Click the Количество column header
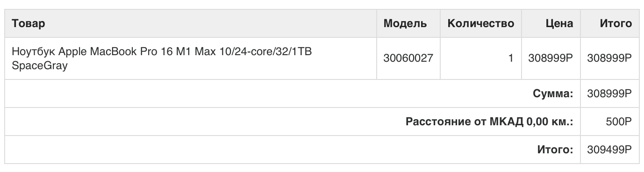Image resolution: width=644 pixels, height=172 pixels. pyautogui.click(x=481, y=24)
